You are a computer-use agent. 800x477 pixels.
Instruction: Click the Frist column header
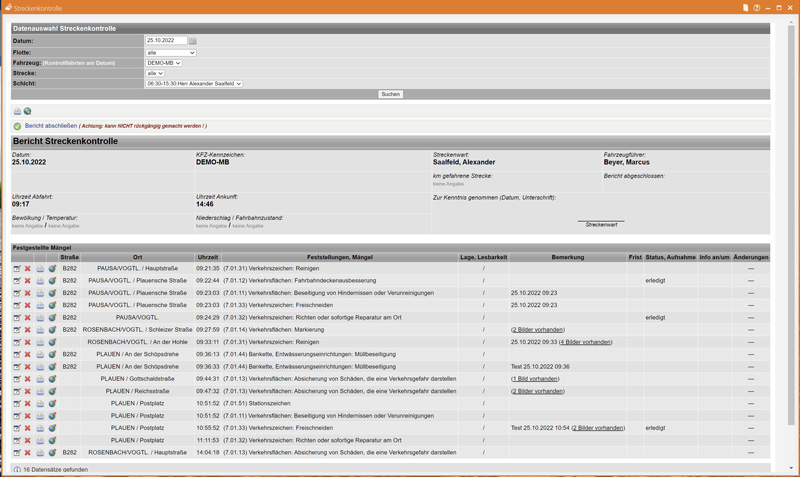click(635, 257)
